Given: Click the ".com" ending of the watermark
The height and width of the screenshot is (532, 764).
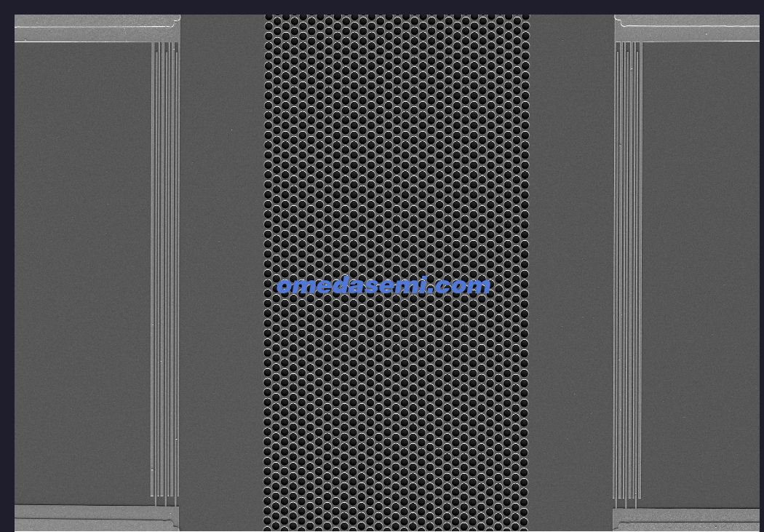Looking at the screenshot, I should (x=463, y=286).
